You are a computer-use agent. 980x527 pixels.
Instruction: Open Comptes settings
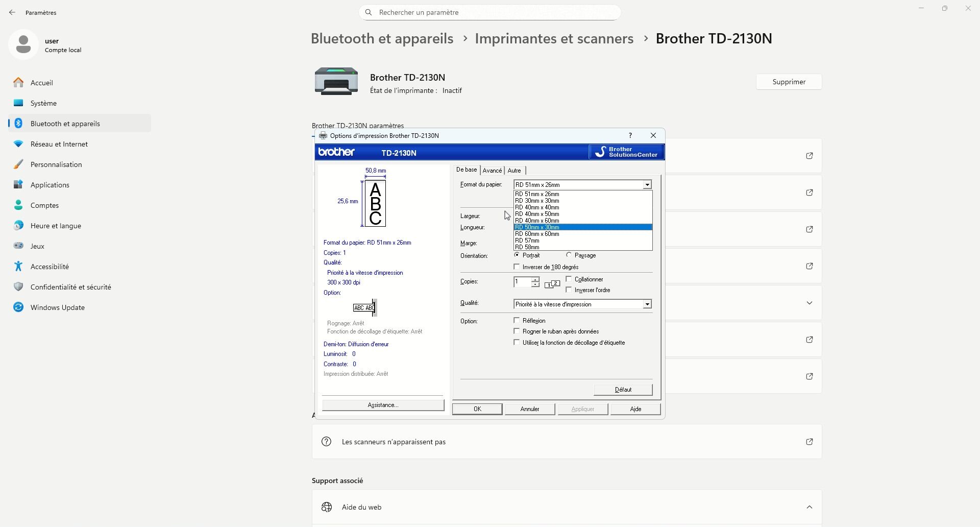[80, 205]
